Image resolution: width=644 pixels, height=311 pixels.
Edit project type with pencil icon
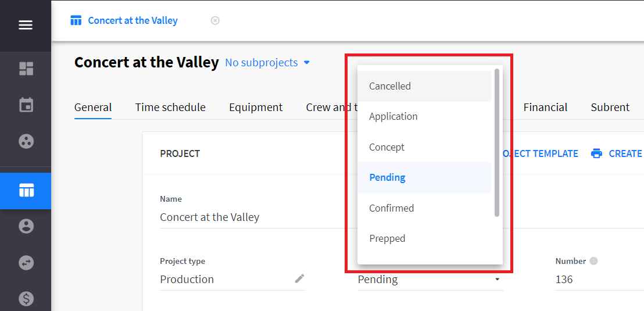[x=299, y=278]
